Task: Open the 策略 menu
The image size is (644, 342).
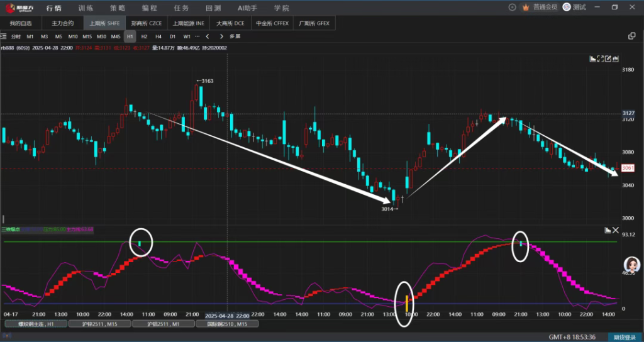Action: pyautogui.click(x=117, y=8)
